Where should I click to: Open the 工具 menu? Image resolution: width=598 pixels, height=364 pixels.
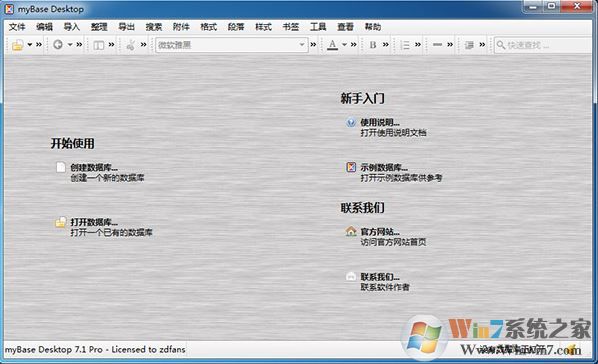coord(318,27)
